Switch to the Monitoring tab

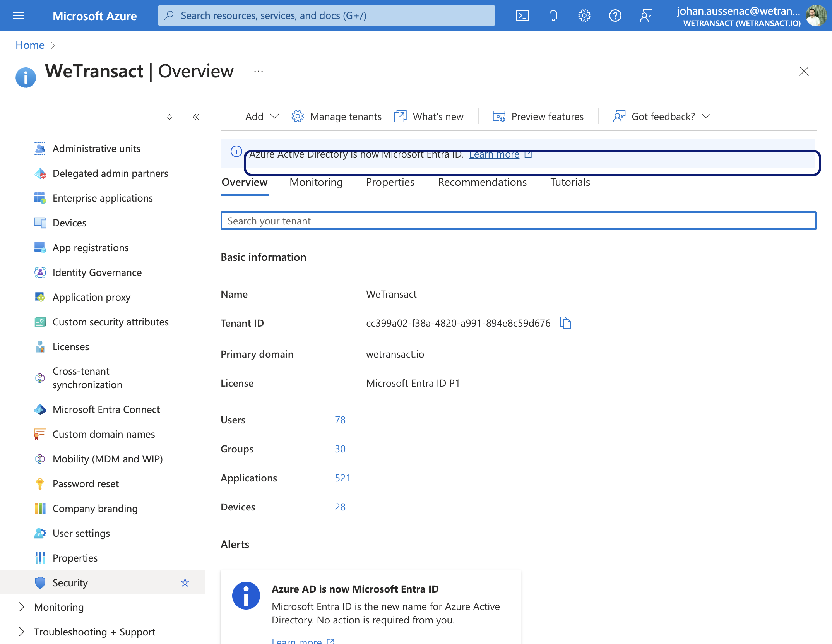coord(316,182)
